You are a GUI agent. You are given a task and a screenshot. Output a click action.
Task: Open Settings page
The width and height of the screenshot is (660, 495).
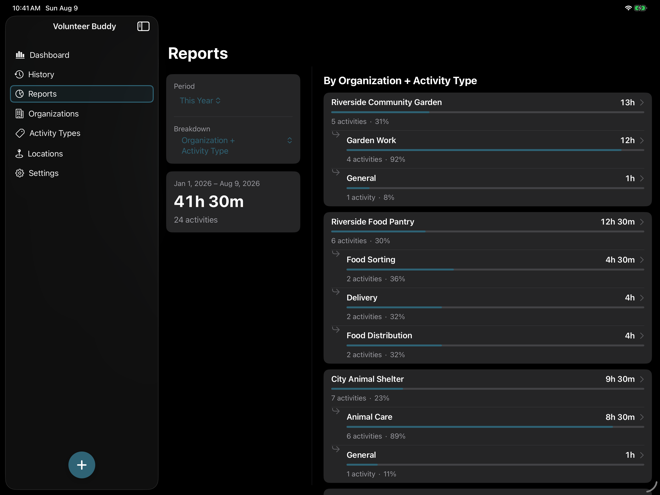point(82,173)
